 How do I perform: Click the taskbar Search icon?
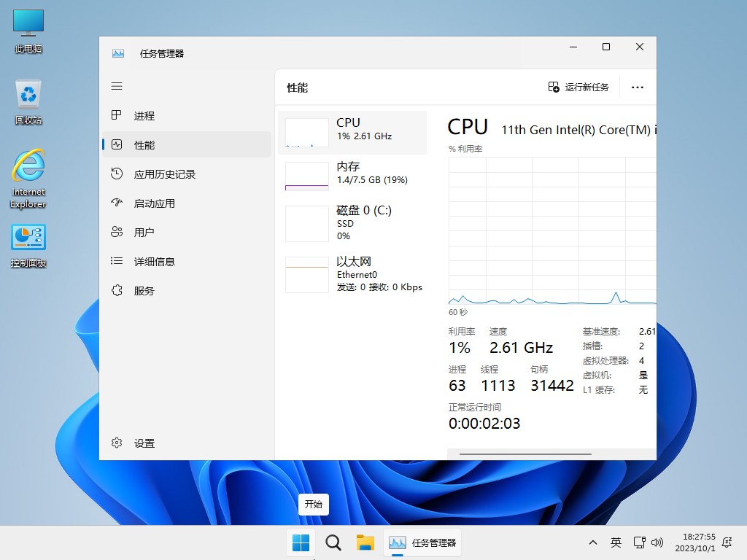point(333,542)
